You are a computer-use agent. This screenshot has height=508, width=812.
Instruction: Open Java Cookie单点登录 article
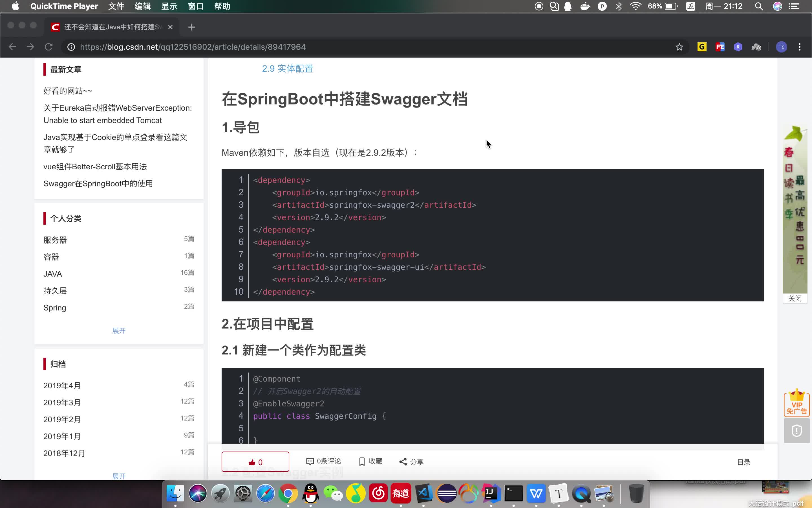point(115,143)
